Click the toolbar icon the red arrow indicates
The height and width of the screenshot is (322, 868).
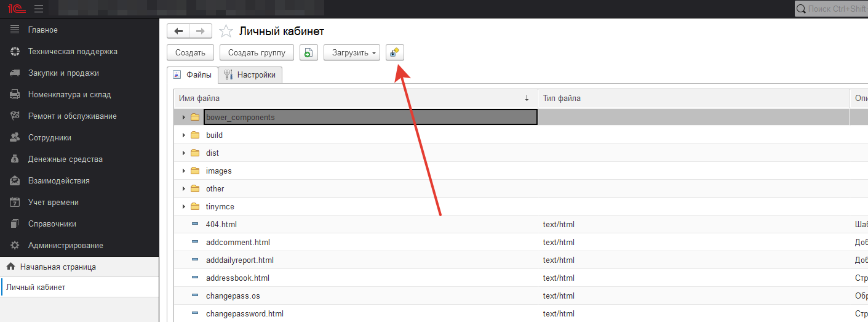pos(394,53)
